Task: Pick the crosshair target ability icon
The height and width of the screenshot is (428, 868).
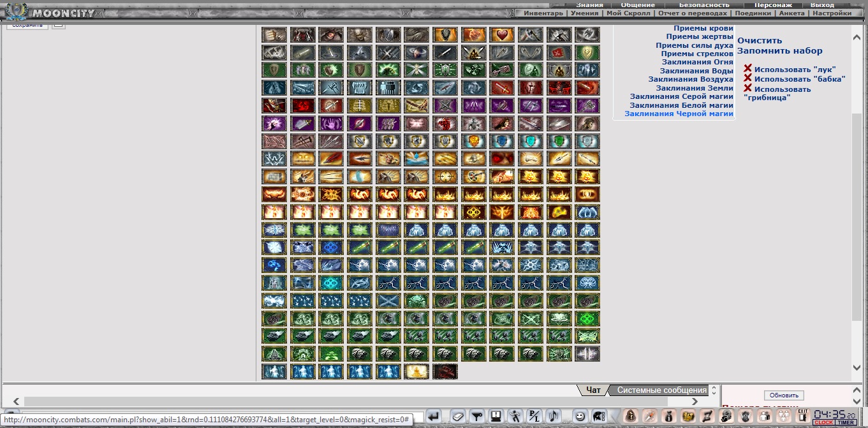Action: (445, 177)
